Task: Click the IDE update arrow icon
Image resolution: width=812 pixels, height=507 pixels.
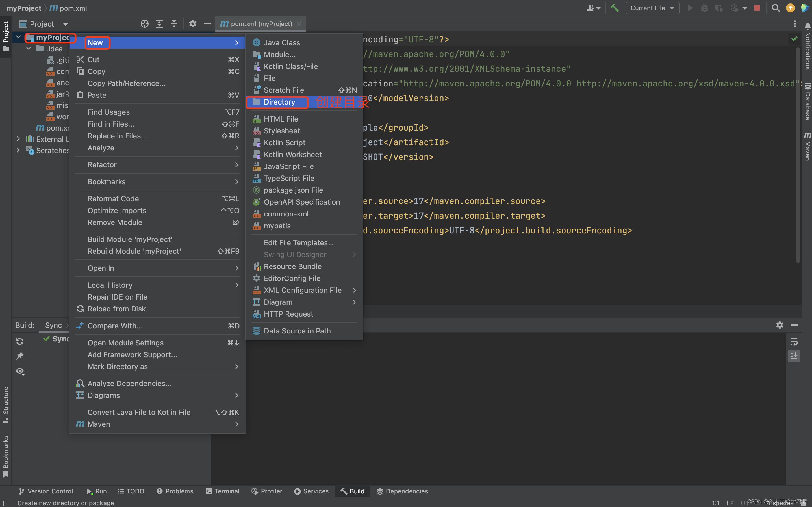Action: pos(790,8)
